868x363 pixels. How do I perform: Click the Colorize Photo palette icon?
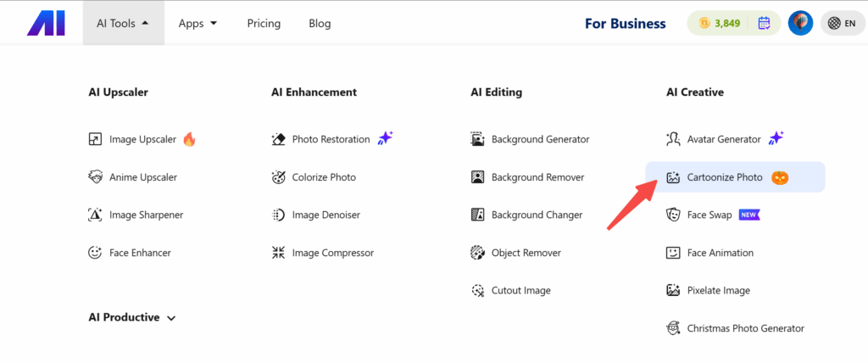coord(278,177)
